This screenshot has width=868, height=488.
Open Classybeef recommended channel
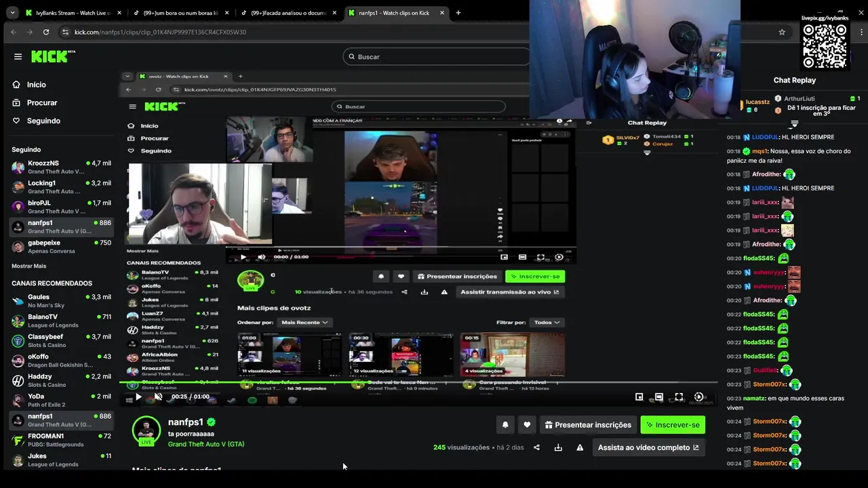[x=61, y=340]
